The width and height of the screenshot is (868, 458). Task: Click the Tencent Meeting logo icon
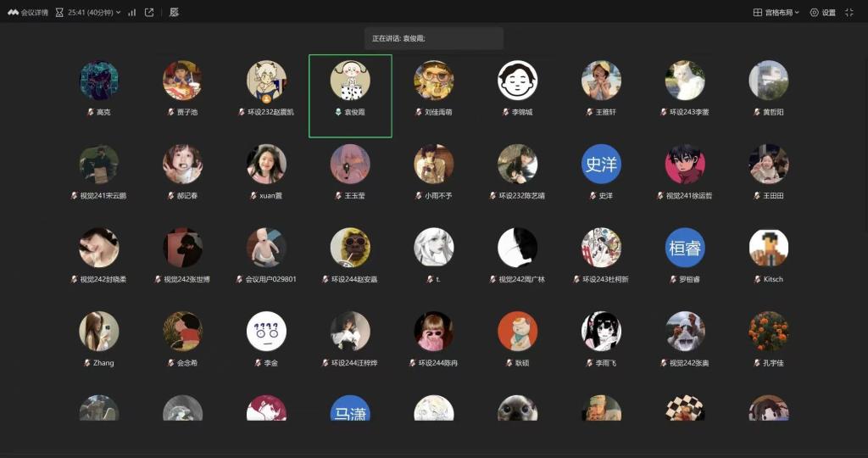[13, 13]
